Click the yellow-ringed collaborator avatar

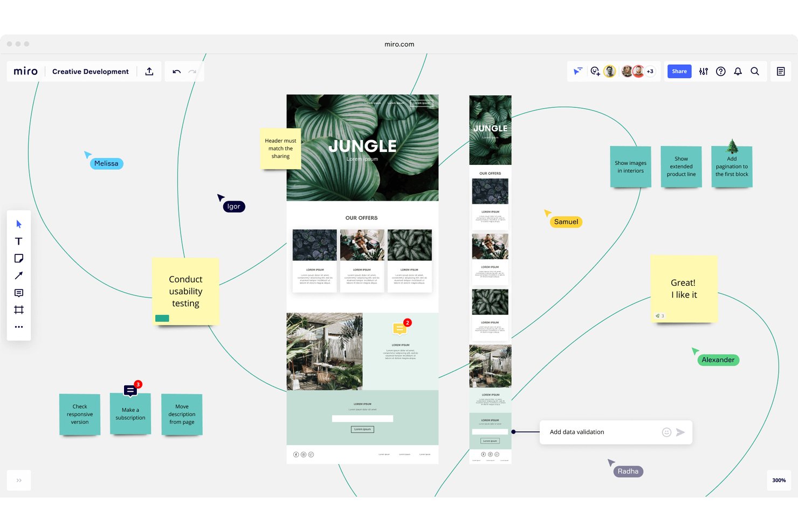[x=610, y=71]
